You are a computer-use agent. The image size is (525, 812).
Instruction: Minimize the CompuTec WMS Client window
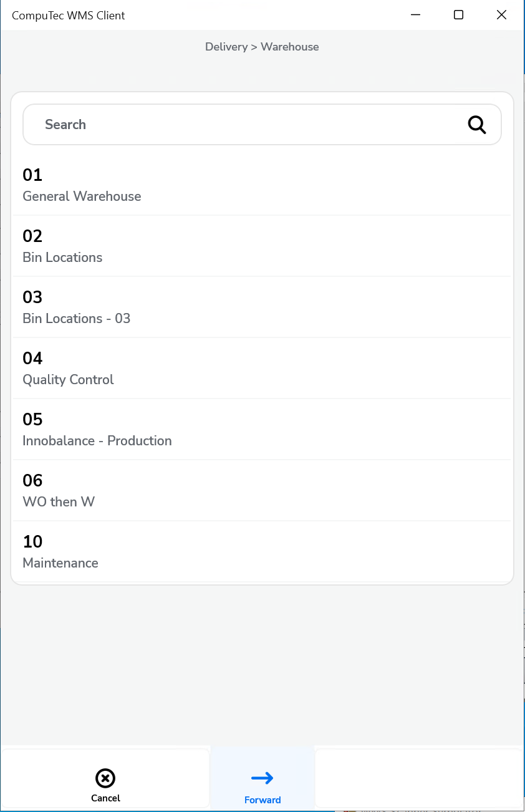click(x=415, y=15)
